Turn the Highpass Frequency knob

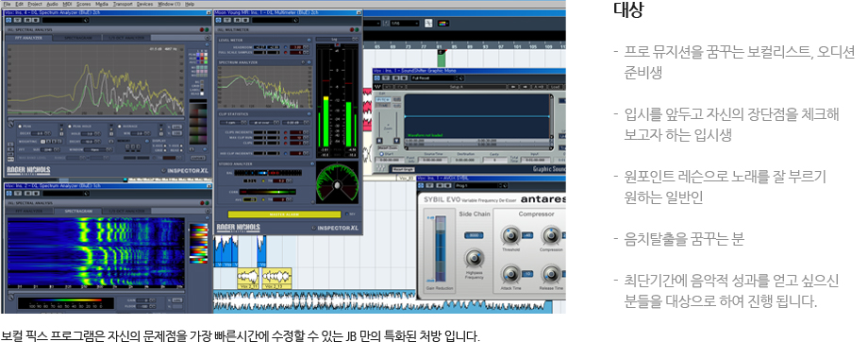tap(474, 259)
